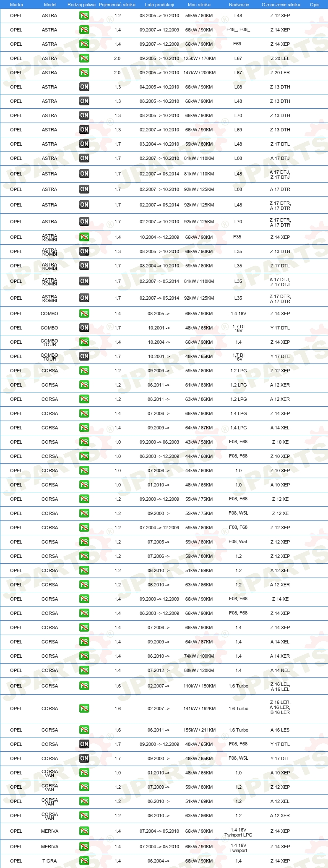The image size is (328, 868).
Task: Click the Marka column header
Action: tap(16, 5)
